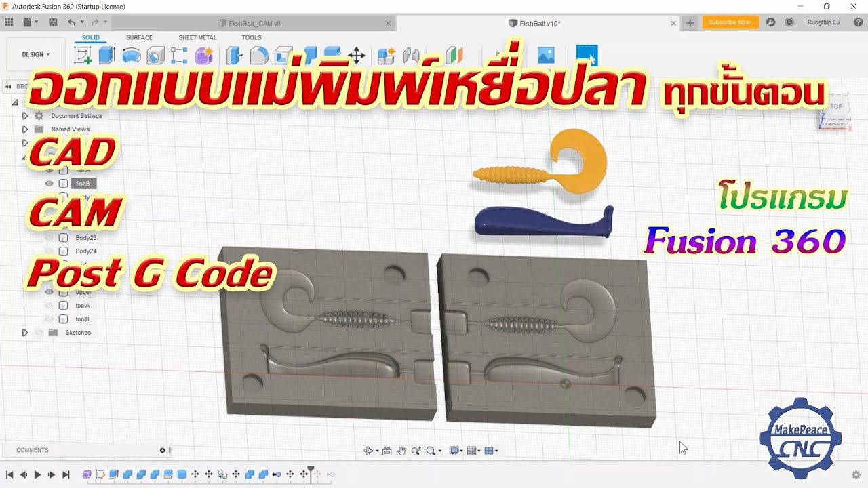Screen dimensions: 868x488
Task: Click the Look At navigation icon
Action: coord(387,451)
